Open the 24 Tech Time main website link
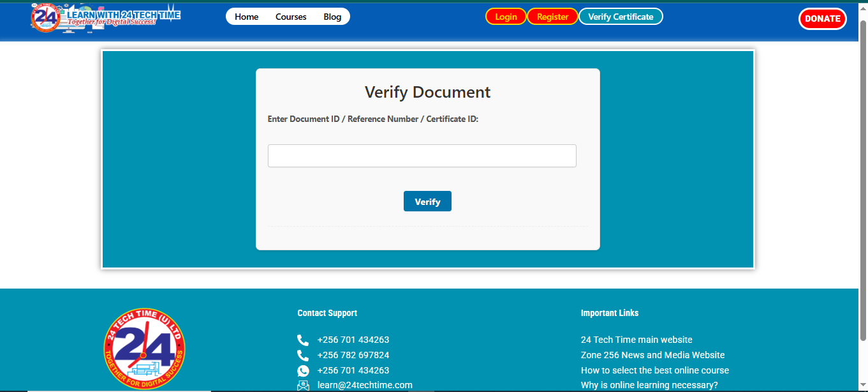 pos(636,340)
